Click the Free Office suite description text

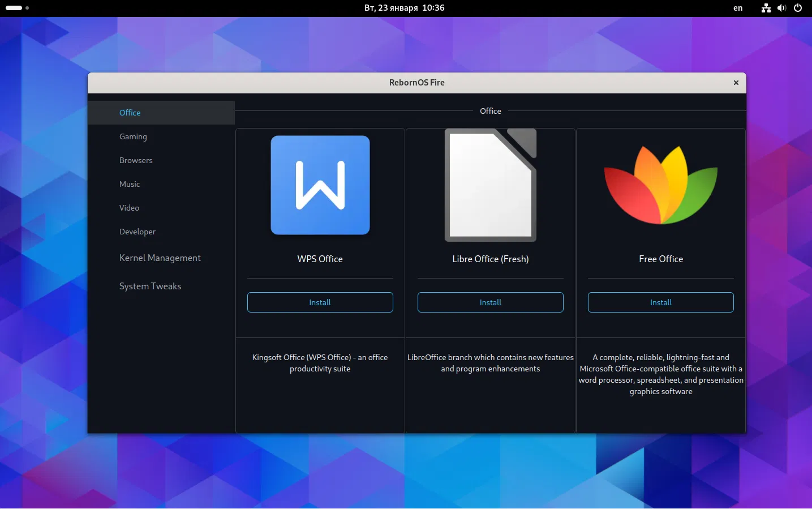[661, 374]
